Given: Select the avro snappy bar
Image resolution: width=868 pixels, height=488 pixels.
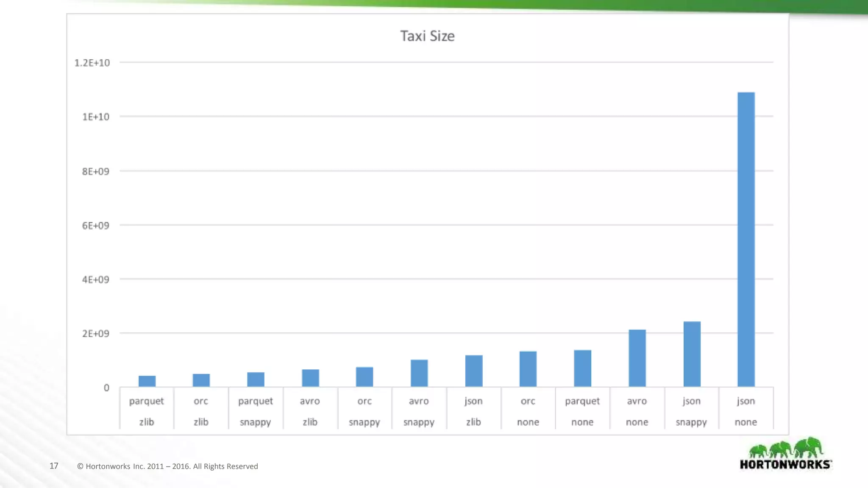Looking at the screenshot, I should tap(419, 373).
